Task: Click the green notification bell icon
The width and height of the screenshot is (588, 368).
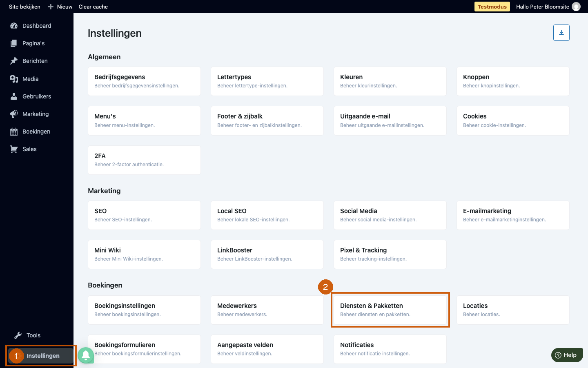Action: (x=86, y=355)
